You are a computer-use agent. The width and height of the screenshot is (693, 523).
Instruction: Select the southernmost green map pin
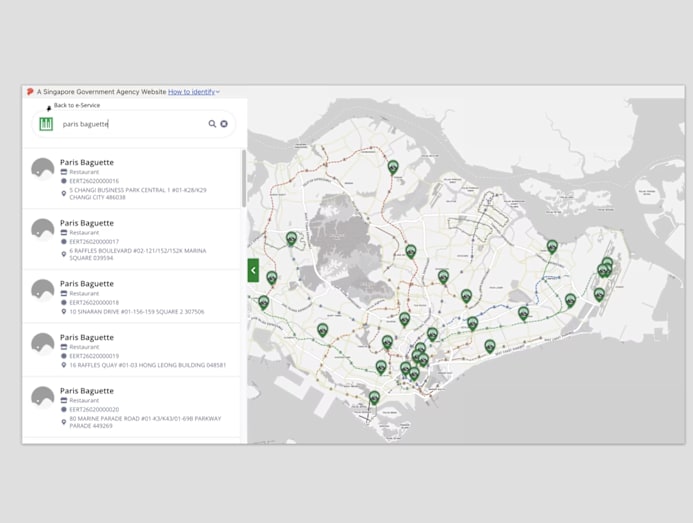(374, 397)
